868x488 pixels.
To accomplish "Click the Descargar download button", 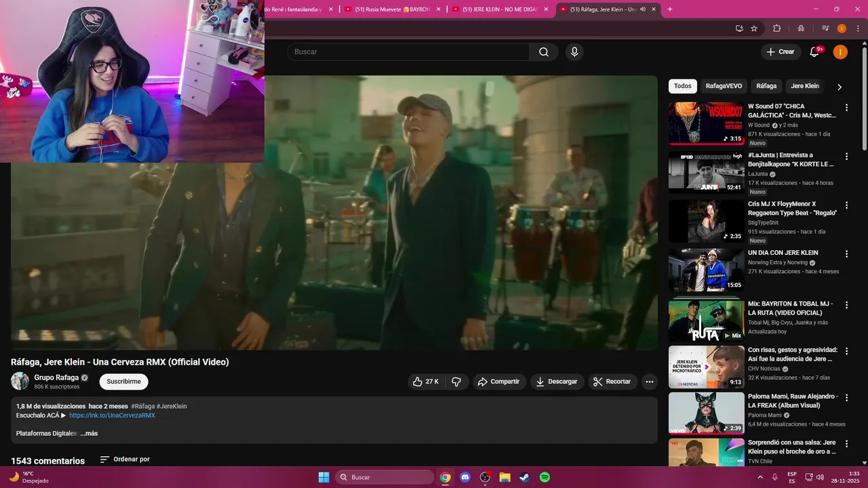I will click(557, 382).
